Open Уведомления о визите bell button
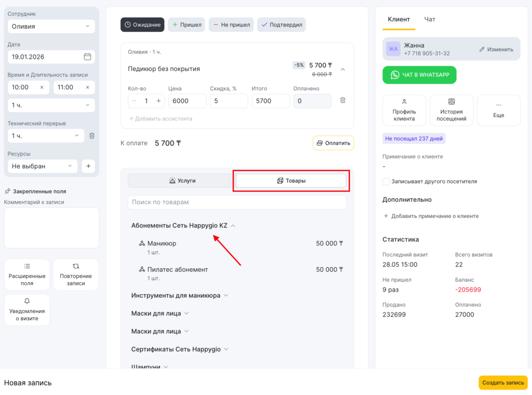 27,310
